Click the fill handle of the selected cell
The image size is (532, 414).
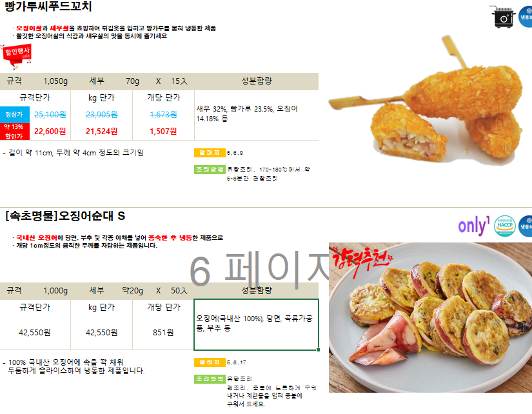[319, 350]
